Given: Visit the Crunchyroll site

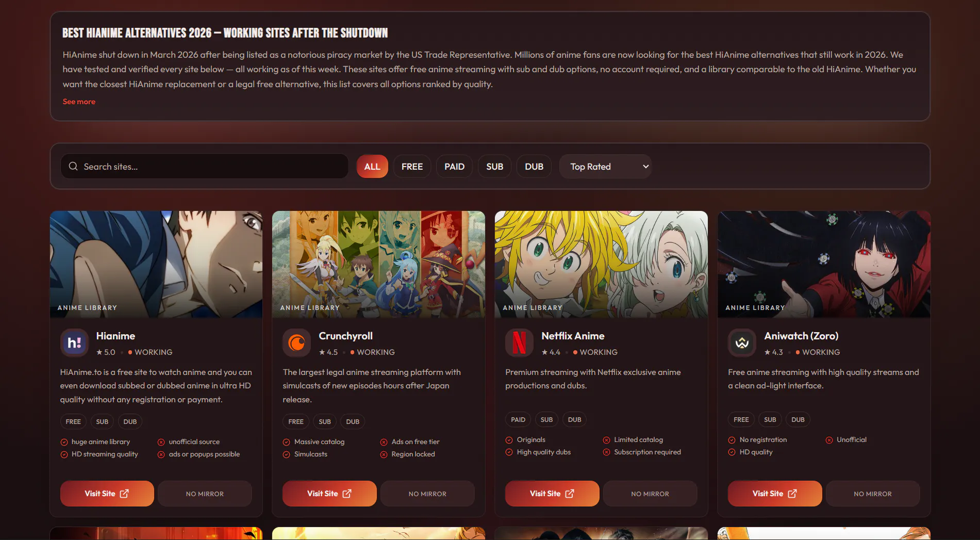Looking at the screenshot, I should coord(329,494).
